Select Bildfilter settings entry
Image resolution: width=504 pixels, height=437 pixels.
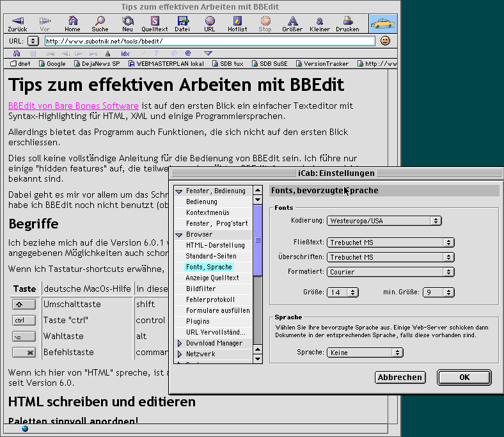click(x=201, y=289)
